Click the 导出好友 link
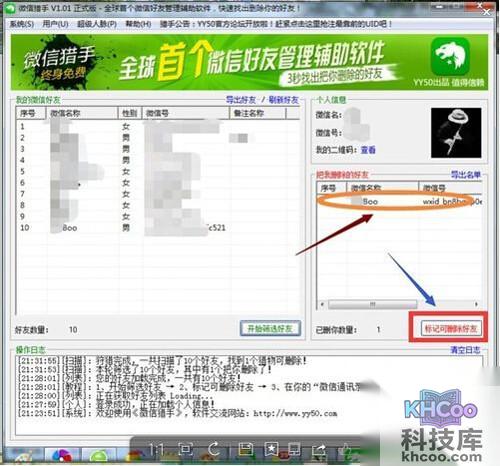The image size is (500, 466). tap(241, 99)
